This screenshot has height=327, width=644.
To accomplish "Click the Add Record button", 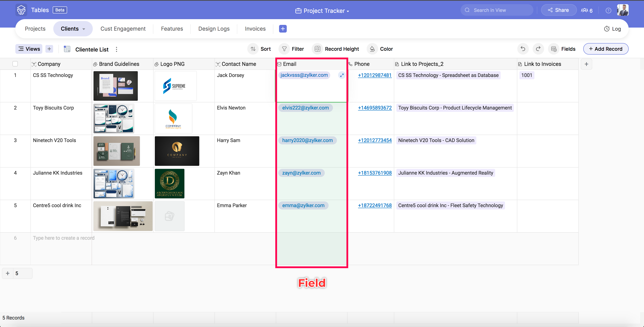I will pos(605,49).
